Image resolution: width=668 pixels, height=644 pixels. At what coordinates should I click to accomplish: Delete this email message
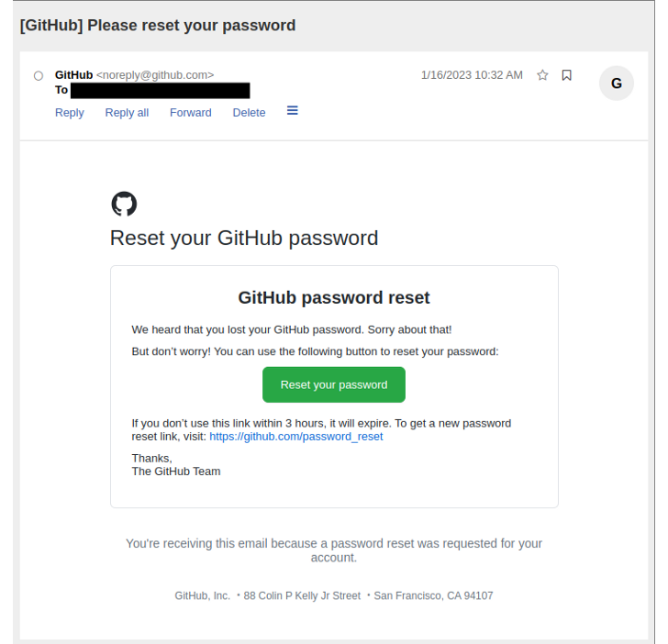tap(249, 113)
